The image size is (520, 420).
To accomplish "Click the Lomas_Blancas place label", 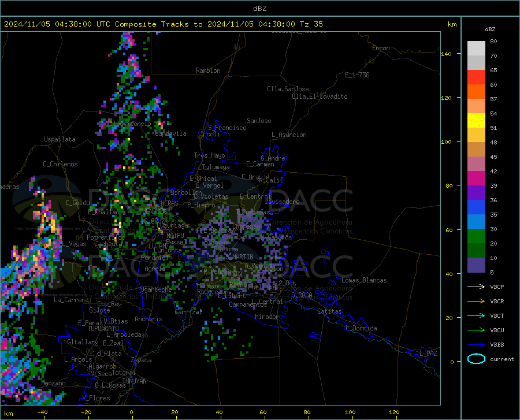I will [x=364, y=280].
